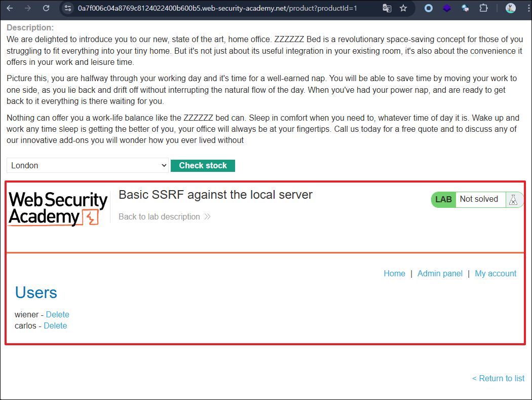
Task: Click the address bar URL field
Action: coord(217,8)
